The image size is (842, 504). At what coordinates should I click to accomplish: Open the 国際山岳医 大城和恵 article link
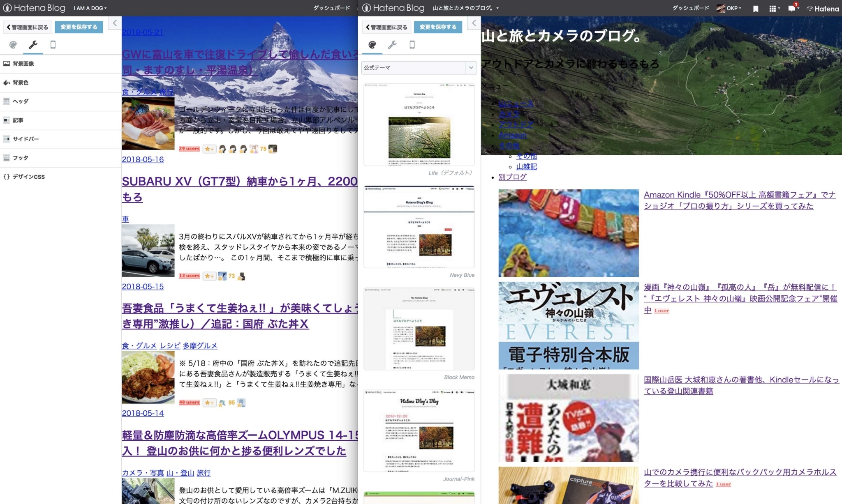741,385
